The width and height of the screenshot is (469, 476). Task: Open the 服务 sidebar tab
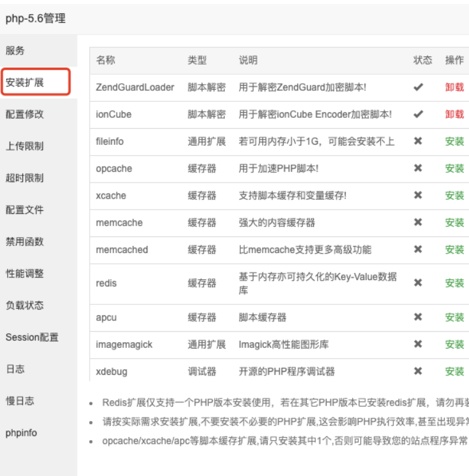click(x=16, y=51)
